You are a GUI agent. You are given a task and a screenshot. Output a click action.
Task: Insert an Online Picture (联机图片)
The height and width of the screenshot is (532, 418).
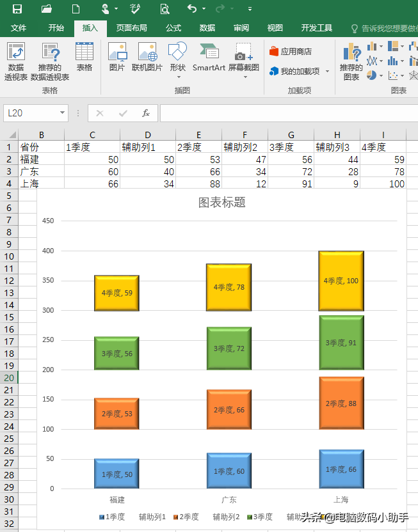147,57
